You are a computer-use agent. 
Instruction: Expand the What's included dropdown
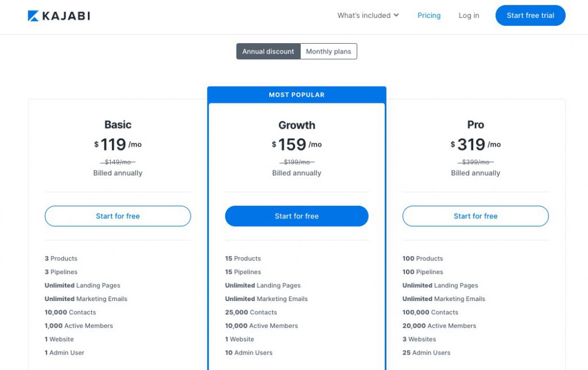coord(368,16)
